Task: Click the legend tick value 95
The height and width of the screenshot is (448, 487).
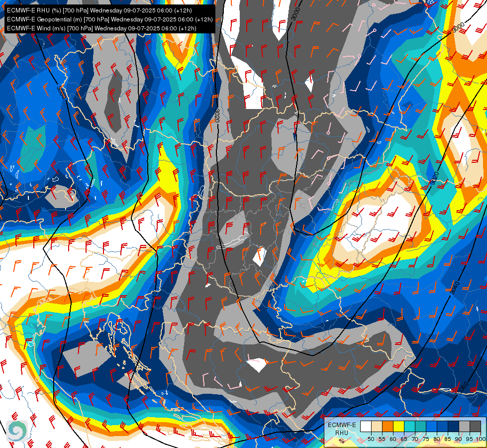Action: [x=470, y=440]
